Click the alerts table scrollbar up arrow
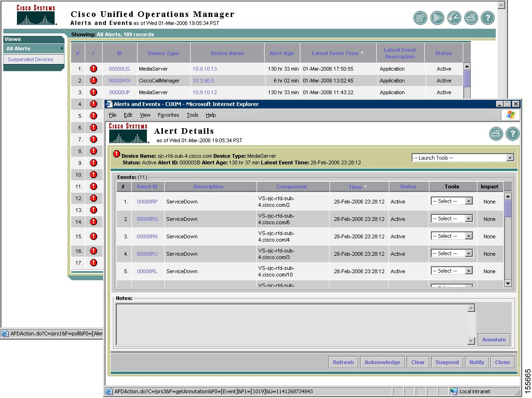The width and height of the screenshot is (532, 398). click(x=467, y=66)
